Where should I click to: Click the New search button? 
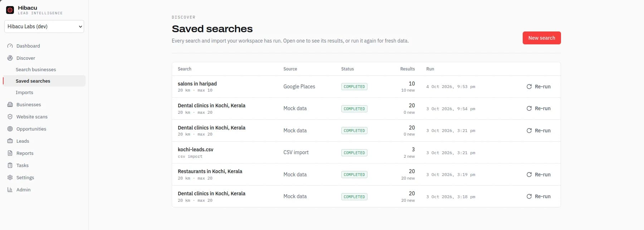[x=542, y=38]
